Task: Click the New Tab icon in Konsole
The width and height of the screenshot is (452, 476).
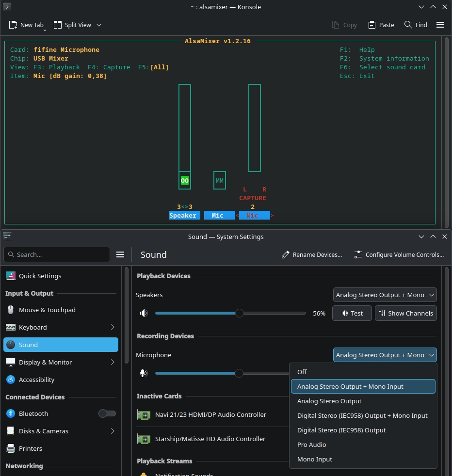Action: [x=13, y=25]
